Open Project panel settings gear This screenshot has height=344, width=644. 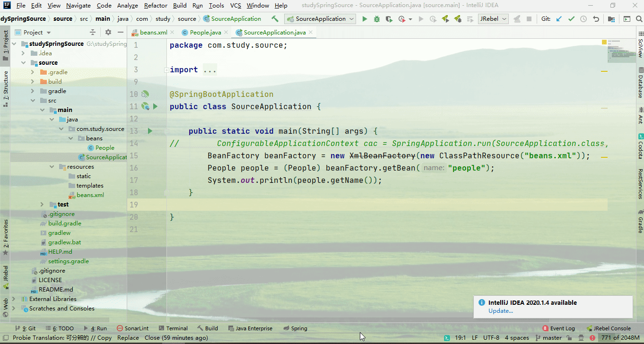(x=108, y=32)
